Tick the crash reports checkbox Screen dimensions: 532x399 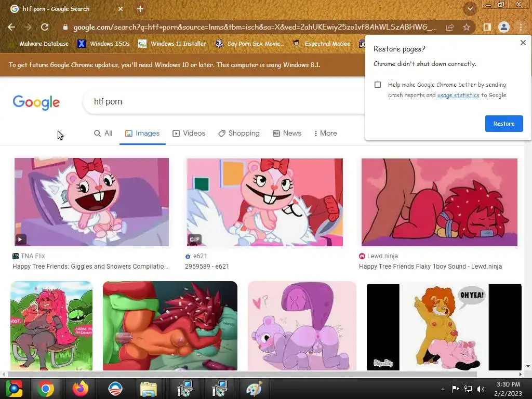(x=378, y=85)
